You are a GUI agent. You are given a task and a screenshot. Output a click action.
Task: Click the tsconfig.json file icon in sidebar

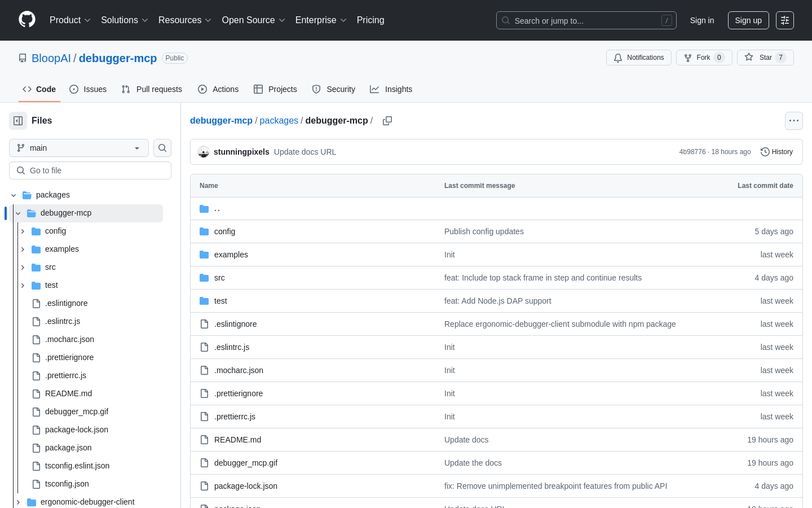click(36, 484)
